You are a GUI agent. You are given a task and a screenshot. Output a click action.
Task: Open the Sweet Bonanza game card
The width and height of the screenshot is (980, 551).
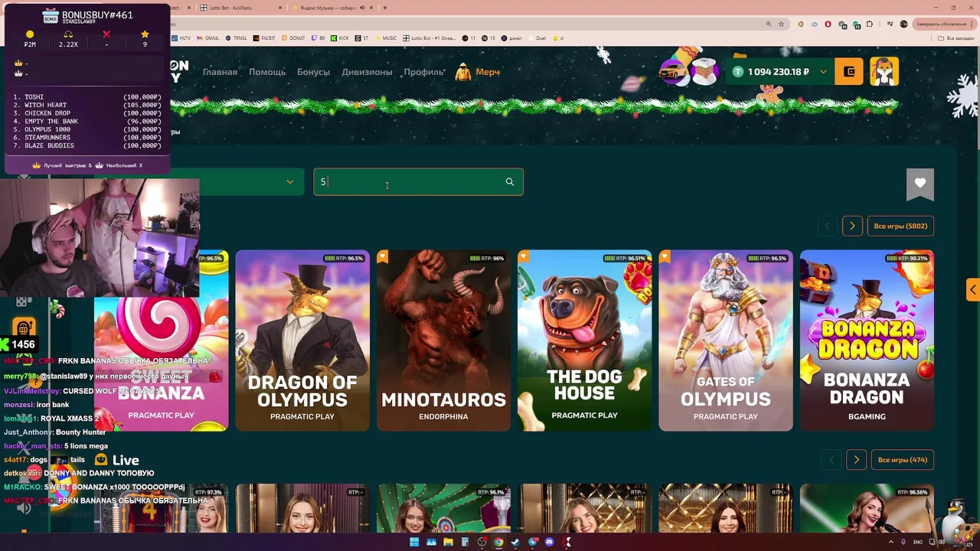[x=161, y=341]
